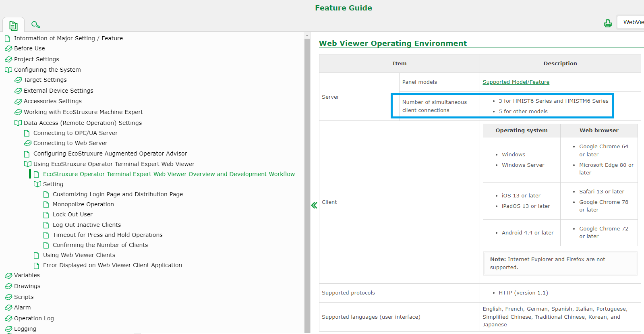
Task: Click page icon beside Log Out Inactive Clients
Action: [46, 225]
